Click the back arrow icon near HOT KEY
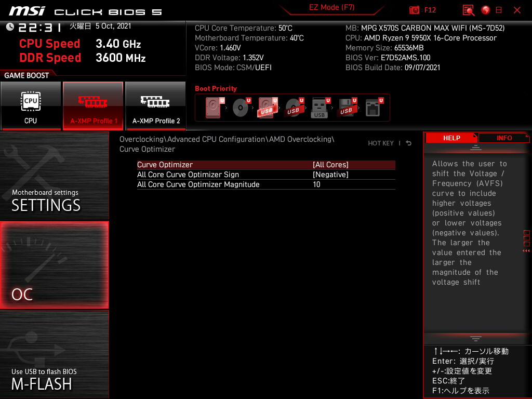Image resolution: width=532 pixels, height=399 pixels. (x=408, y=143)
